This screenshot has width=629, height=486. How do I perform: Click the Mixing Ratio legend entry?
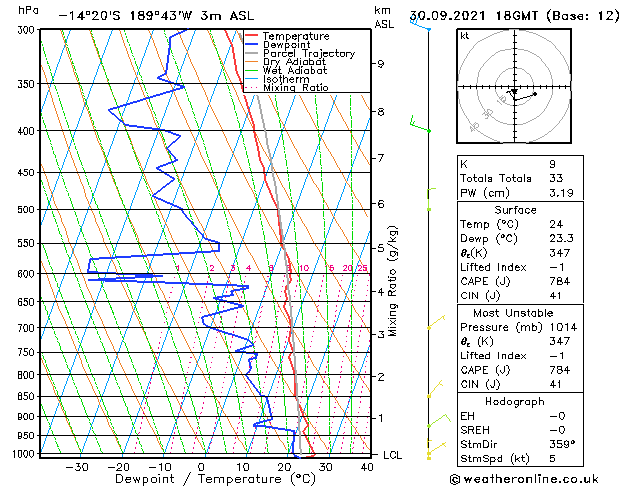(287, 87)
